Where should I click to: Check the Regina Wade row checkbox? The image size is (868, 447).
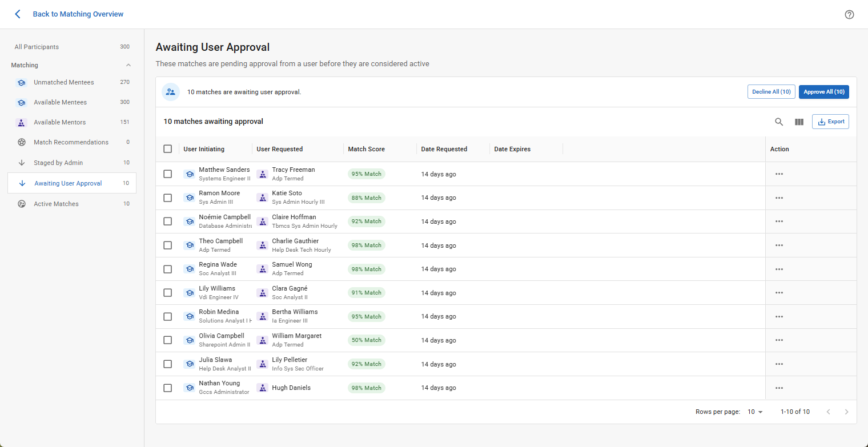pos(167,269)
